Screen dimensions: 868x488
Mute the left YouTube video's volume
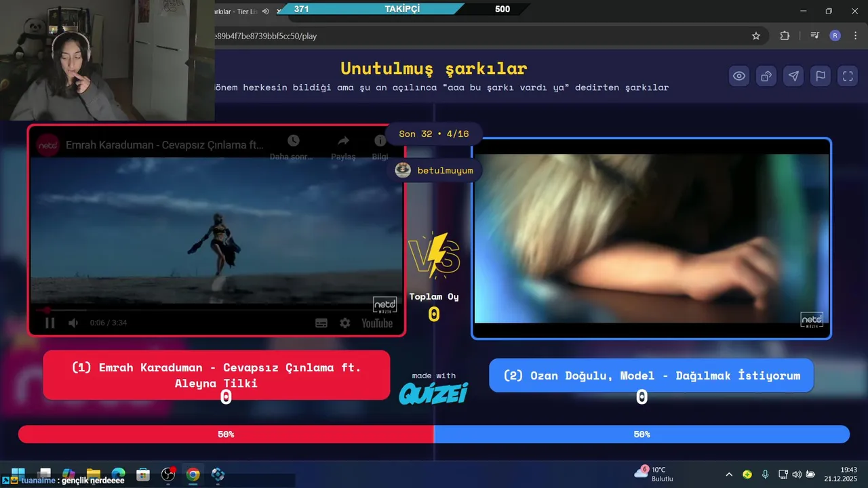click(x=73, y=323)
